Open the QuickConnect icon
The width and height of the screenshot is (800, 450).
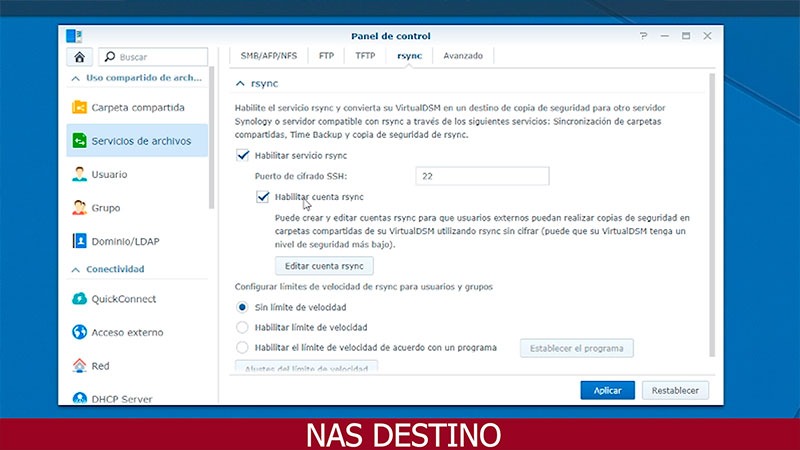tap(79, 298)
